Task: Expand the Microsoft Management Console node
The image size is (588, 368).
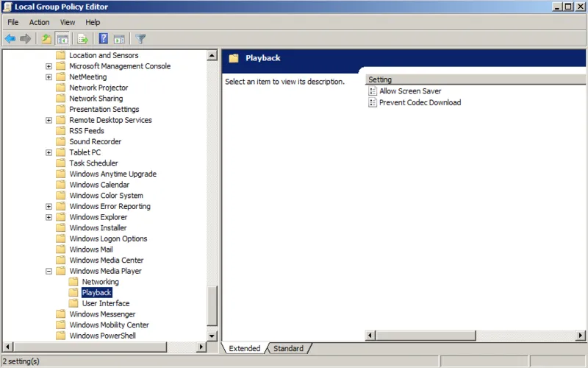Action: click(49, 66)
